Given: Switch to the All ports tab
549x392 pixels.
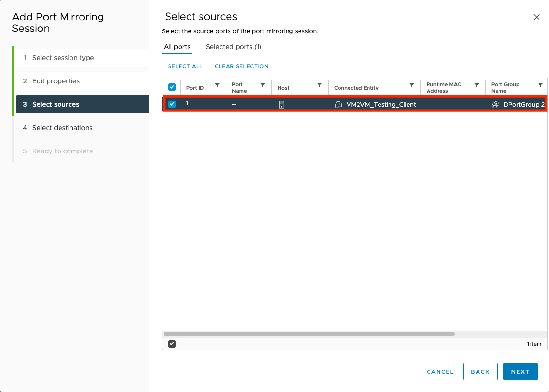Looking at the screenshot, I should coord(177,47).
